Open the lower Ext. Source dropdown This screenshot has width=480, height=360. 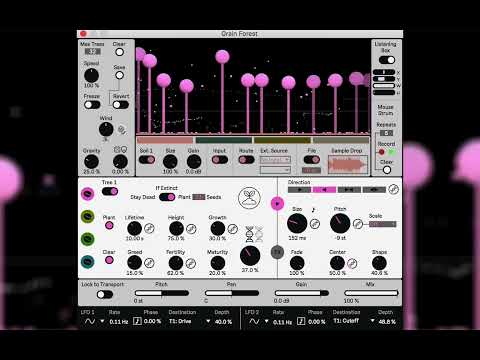click(275, 170)
